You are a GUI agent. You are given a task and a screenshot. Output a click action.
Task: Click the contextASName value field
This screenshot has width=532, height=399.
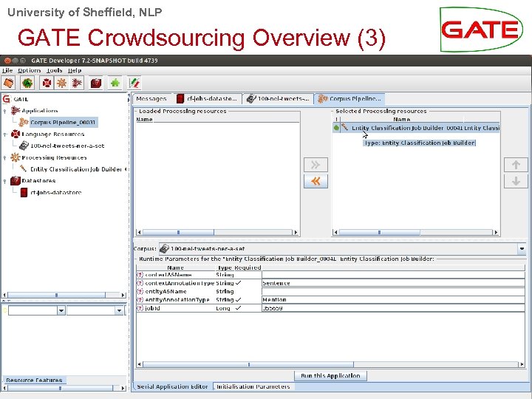tap(393, 275)
